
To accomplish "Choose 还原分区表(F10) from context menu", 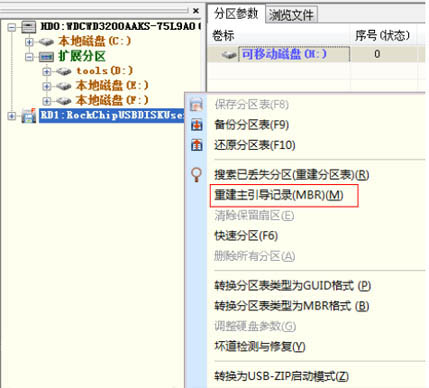I will coord(255,145).
